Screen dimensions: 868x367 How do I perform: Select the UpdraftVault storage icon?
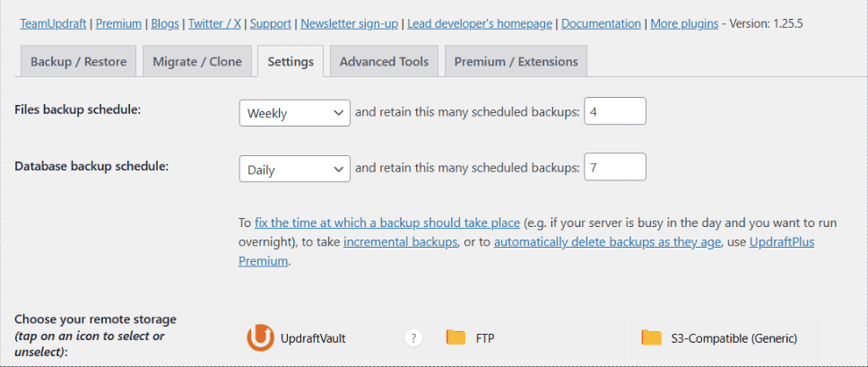(260, 337)
